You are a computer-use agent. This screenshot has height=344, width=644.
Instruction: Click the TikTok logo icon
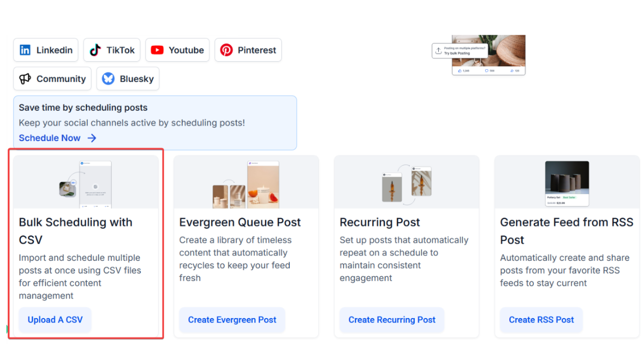pos(95,50)
